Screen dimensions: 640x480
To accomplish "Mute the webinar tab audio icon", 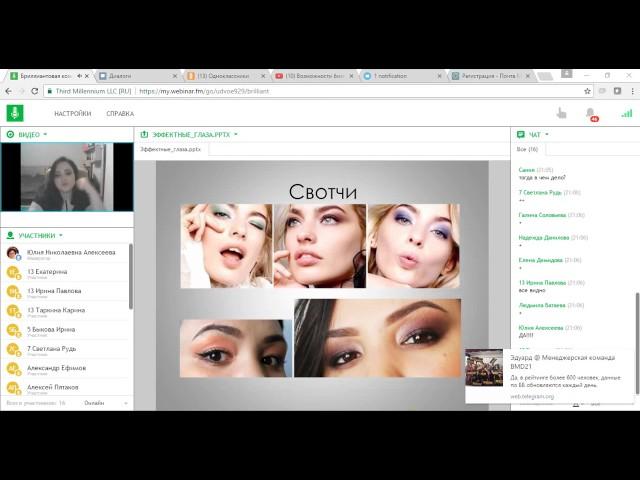I will 80,76.
